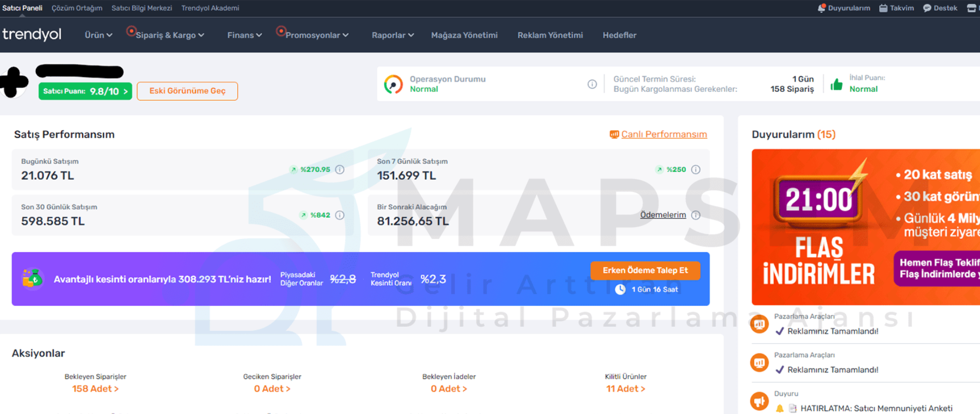The image size is (980, 414).
Task: Expand the Ürün dropdown menu
Action: 99,35
